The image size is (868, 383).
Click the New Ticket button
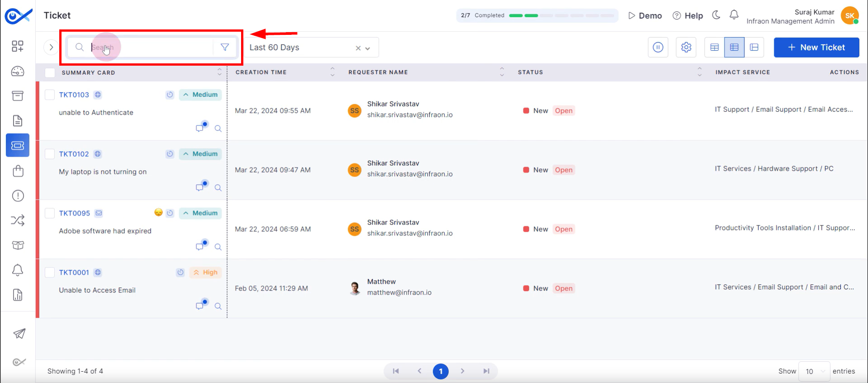click(x=816, y=47)
